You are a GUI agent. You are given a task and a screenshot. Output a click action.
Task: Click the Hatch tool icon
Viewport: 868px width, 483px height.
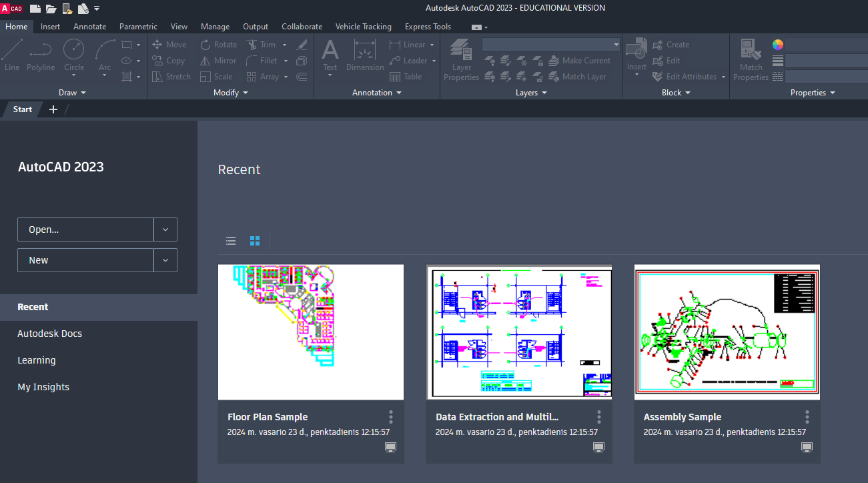coord(127,77)
